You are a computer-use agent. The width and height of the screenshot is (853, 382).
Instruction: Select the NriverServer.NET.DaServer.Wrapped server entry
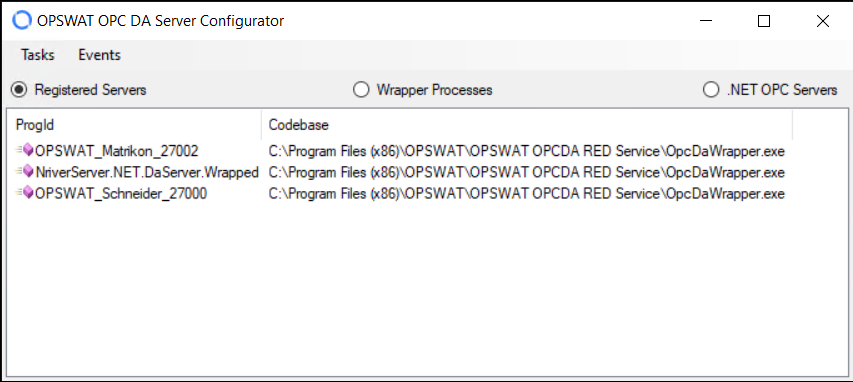pyautogui.click(x=146, y=172)
